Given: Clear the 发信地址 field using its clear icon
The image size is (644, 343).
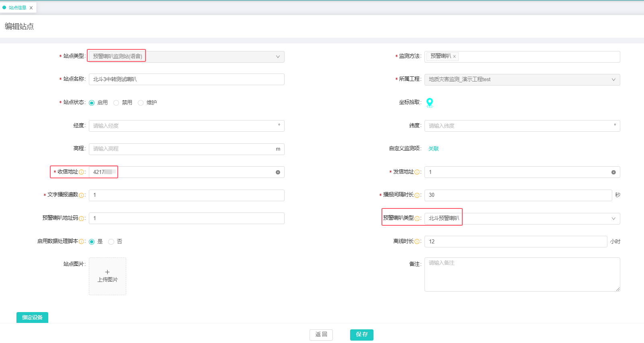Looking at the screenshot, I should (613, 172).
